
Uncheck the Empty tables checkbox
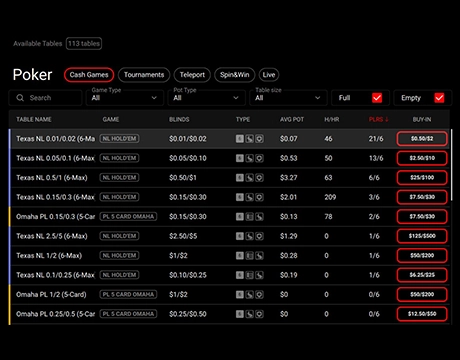(x=439, y=98)
